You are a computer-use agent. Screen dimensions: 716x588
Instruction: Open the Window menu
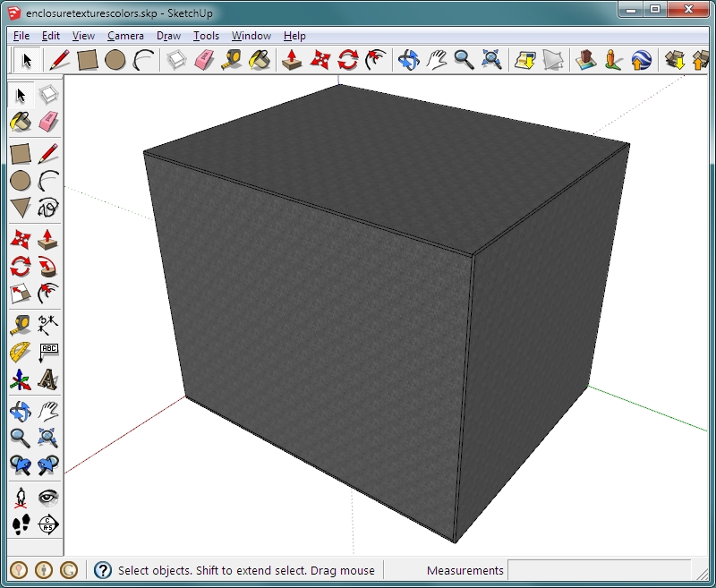click(x=251, y=36)
